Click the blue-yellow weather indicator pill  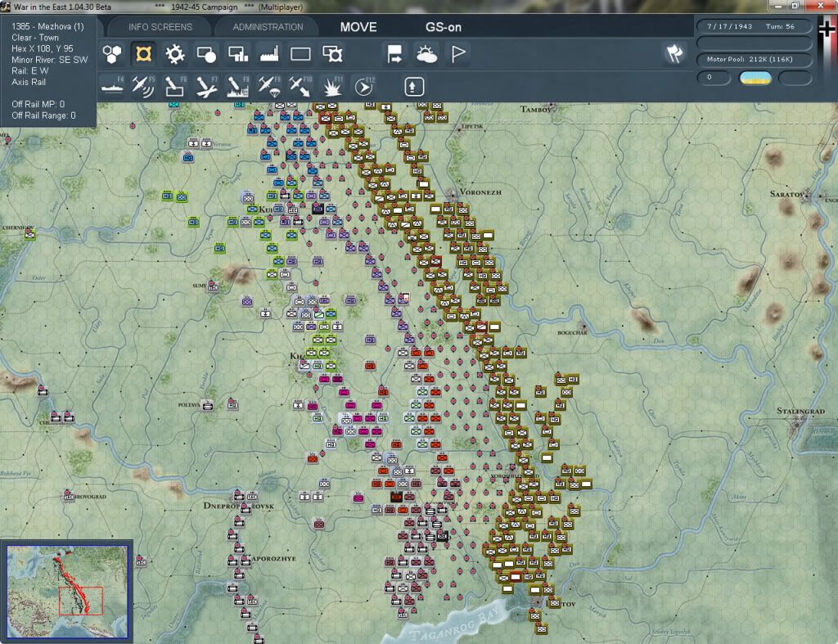[x=755, y=78]
